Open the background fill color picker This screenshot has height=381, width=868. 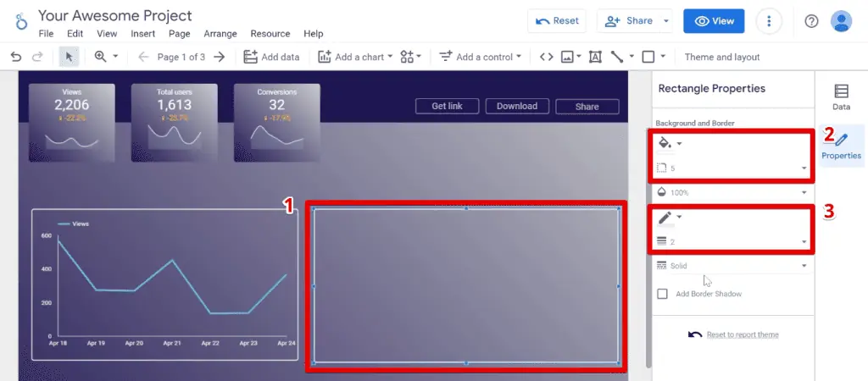click(x=669, y=143)
